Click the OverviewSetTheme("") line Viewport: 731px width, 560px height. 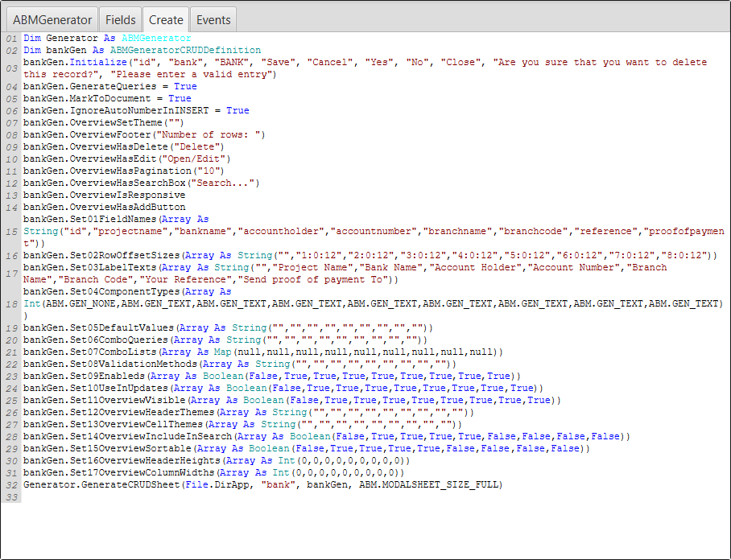[104, 123]
